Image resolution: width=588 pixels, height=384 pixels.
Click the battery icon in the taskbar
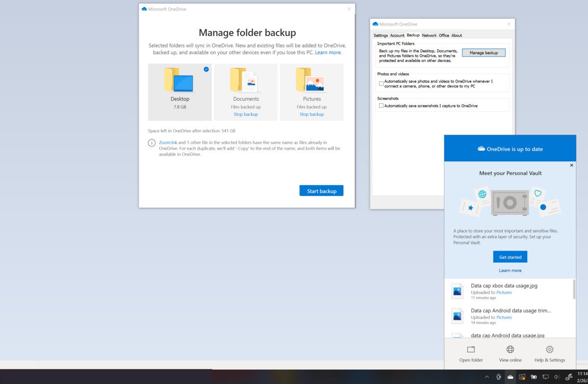[534, 377]
